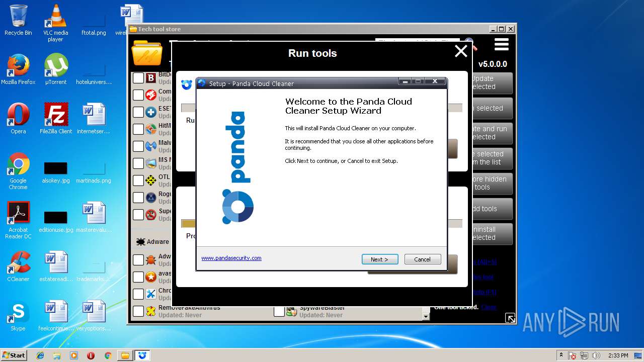
Task: Tick the HitMan tool checkbox
Action: (x=138, y=129)
